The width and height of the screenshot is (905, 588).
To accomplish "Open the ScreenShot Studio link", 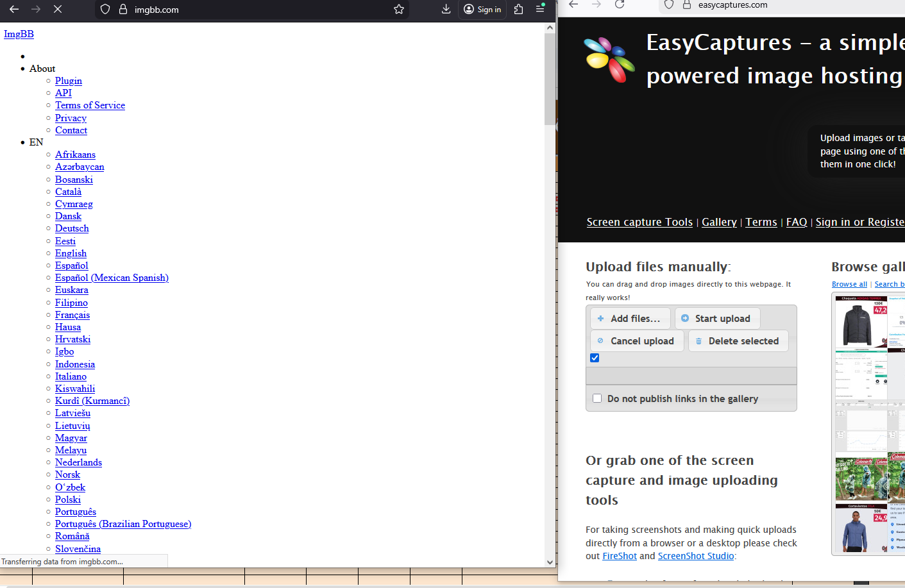I will click(x=696, y=556).
